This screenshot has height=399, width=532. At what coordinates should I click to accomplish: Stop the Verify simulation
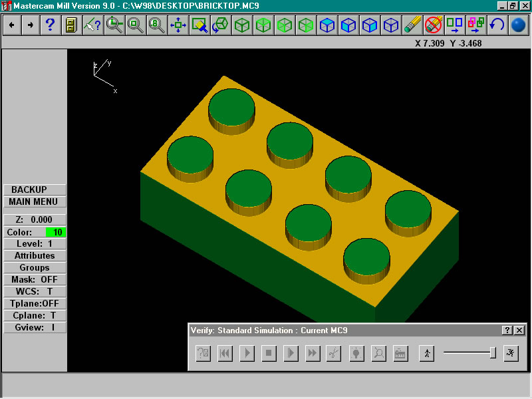point(269,353)
